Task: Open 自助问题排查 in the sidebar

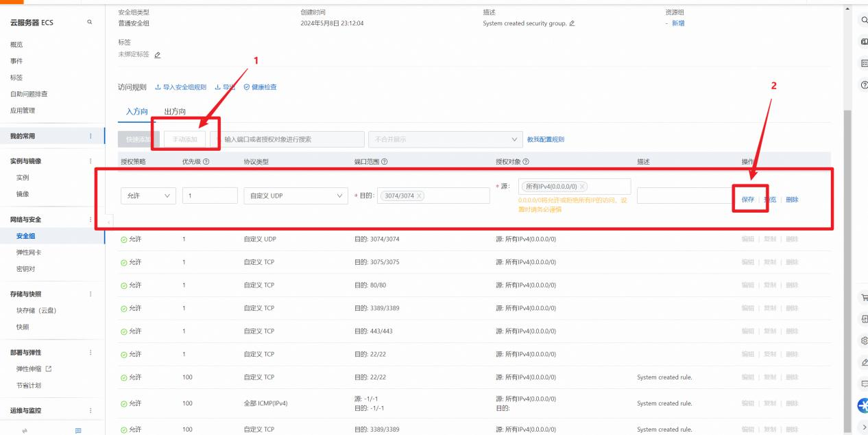Action: click(x=29, y=94)
